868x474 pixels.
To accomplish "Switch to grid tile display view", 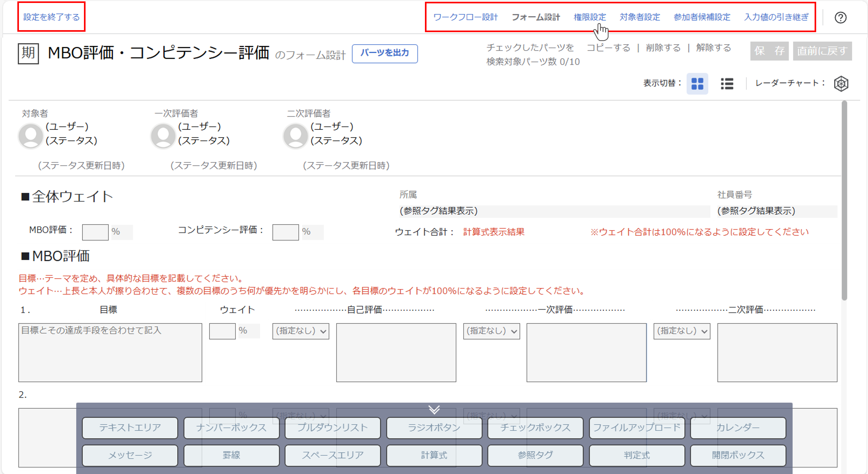I will 697,84.
